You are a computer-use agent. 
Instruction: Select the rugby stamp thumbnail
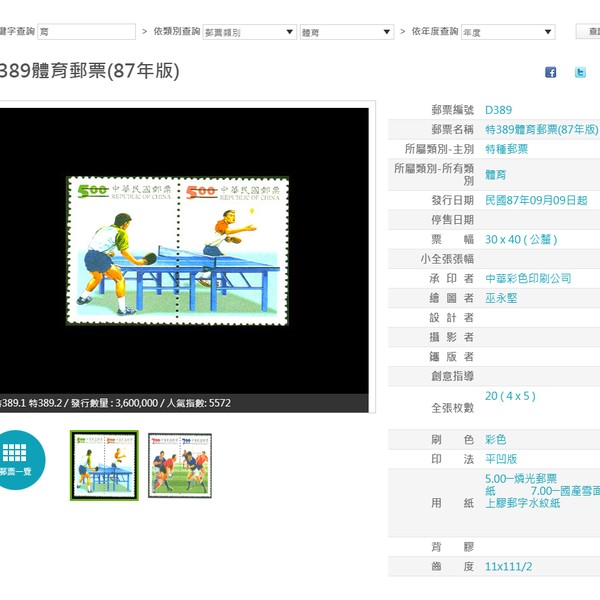180,466
